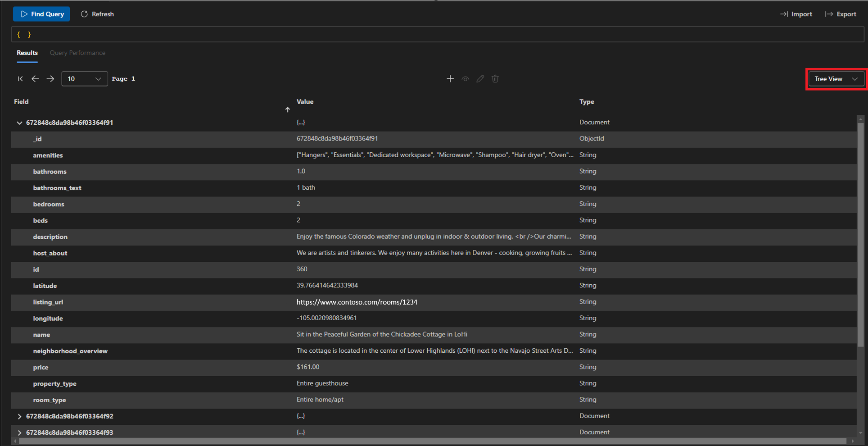Open the contoso listing_url link

pos(357,302)
